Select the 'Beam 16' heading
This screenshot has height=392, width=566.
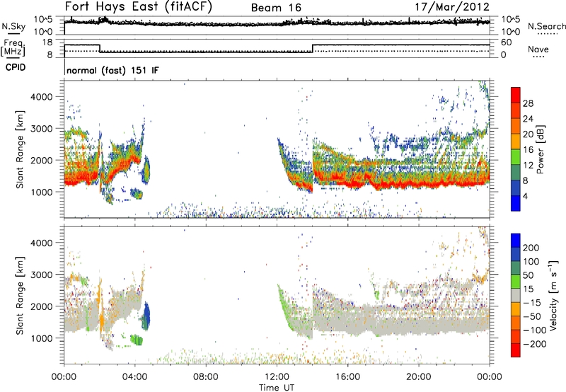pyautogui.click(x=276, y=8)
